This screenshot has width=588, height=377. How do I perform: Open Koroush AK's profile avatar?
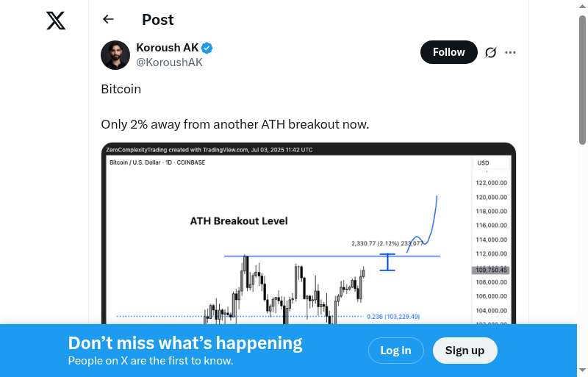115,55
